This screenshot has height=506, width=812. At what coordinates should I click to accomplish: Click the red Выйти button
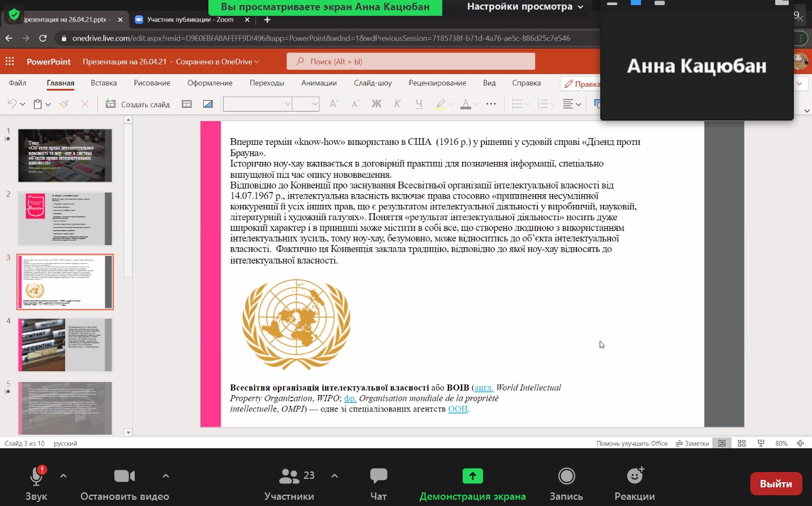[x=776, y=483]
